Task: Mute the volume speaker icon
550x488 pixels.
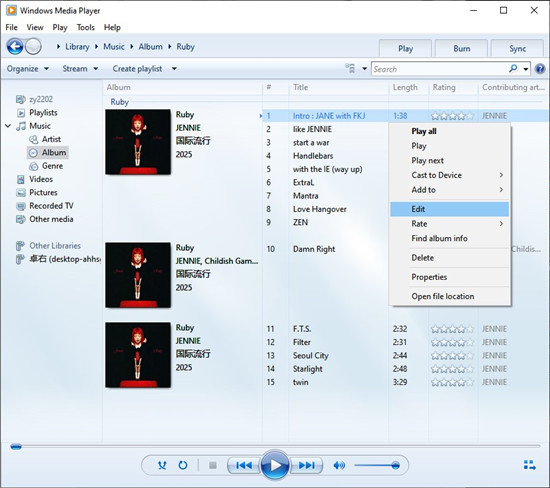Action: 339,465
